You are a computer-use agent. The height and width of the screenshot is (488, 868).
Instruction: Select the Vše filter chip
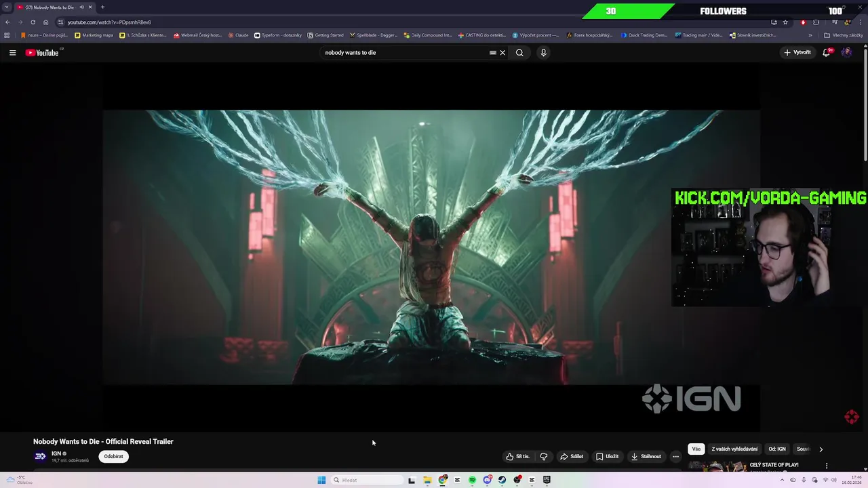click(x=696, y=449)
